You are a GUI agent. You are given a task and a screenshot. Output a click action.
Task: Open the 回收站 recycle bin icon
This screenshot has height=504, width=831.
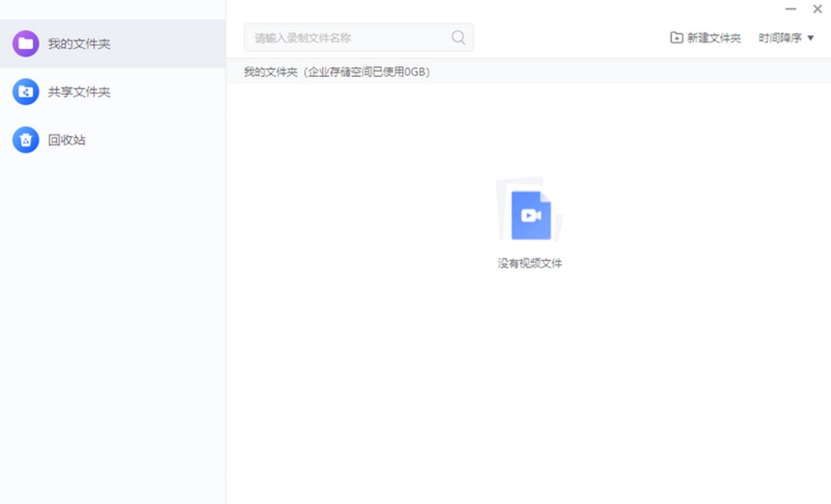point(25,140)
